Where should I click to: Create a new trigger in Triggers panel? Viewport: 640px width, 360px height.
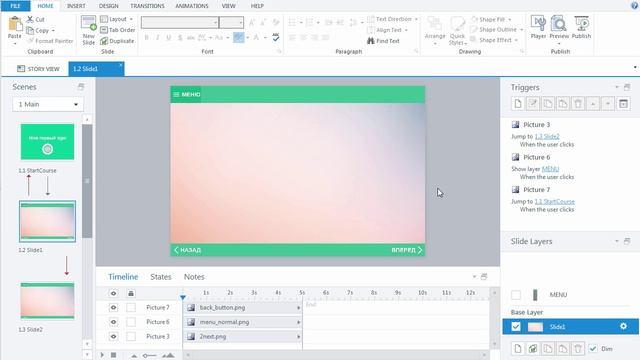click(518, 104)
